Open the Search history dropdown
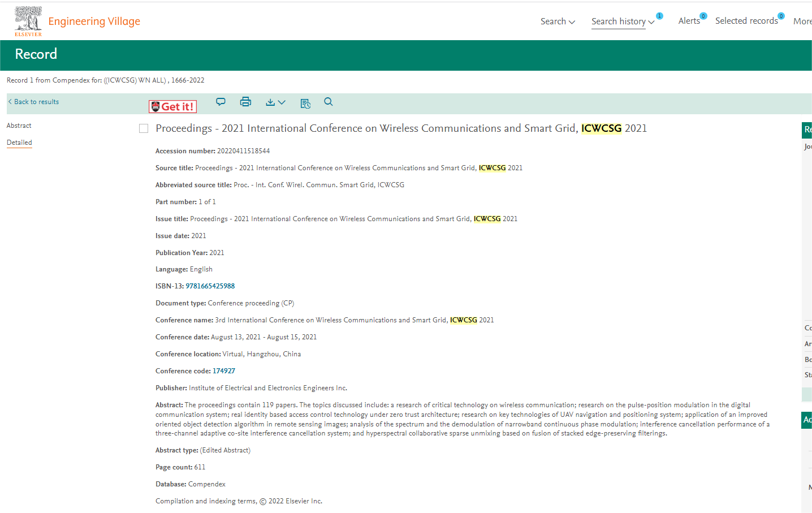812x513 pixels. [623, 21]
